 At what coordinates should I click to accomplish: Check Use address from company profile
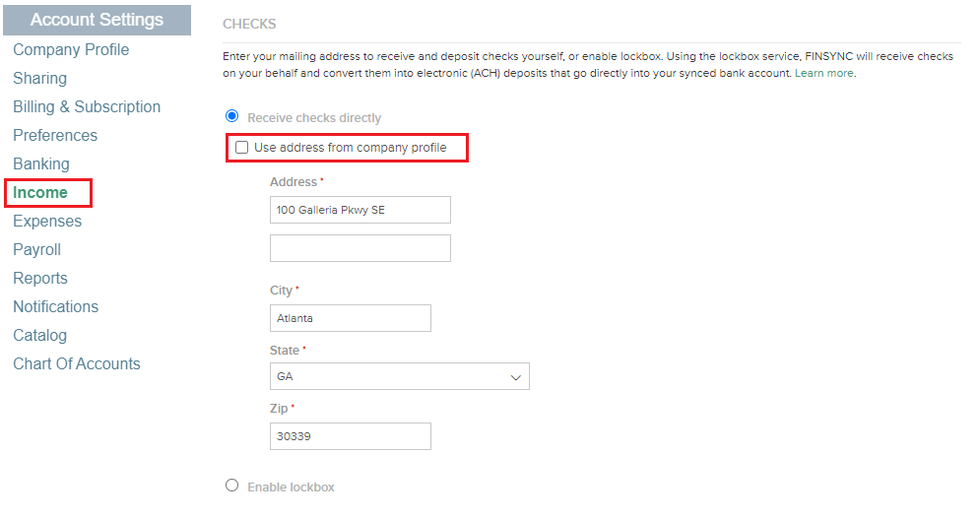[241, 148]
